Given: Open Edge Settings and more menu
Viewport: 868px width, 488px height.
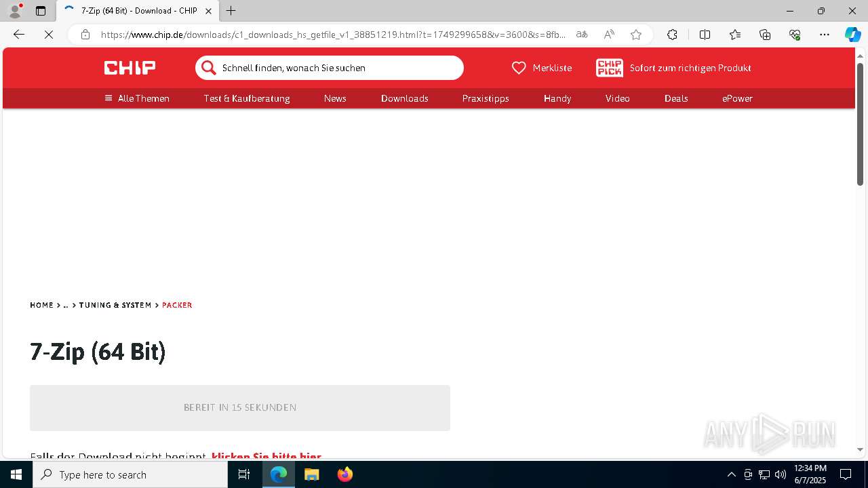Looking at the screenshot, I should [825, 35].
